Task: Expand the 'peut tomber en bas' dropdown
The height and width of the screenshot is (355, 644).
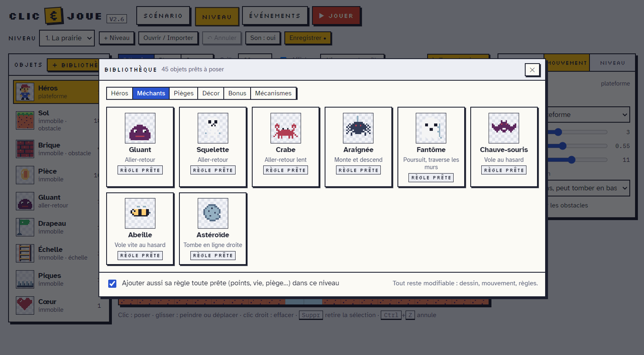Action: click(588, 188)
